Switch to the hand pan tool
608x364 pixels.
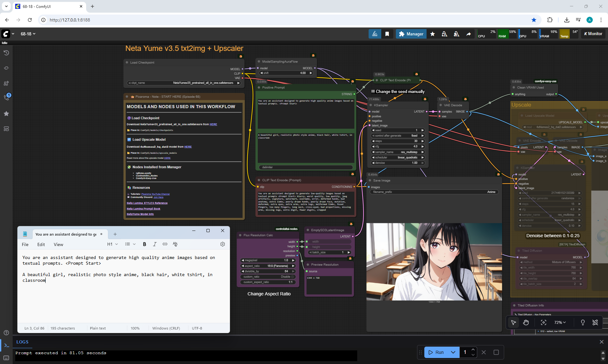click(x=526, y=322)
